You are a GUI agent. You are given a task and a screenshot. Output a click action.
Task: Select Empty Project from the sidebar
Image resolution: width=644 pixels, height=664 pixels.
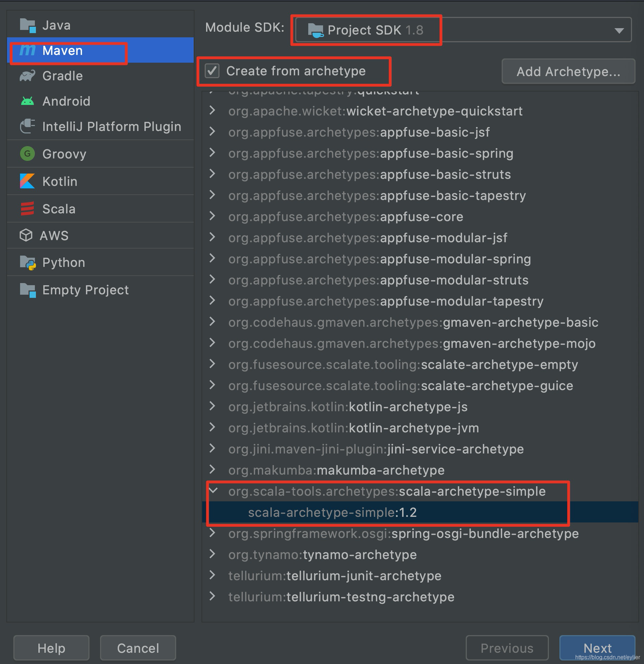coord(85,289)
